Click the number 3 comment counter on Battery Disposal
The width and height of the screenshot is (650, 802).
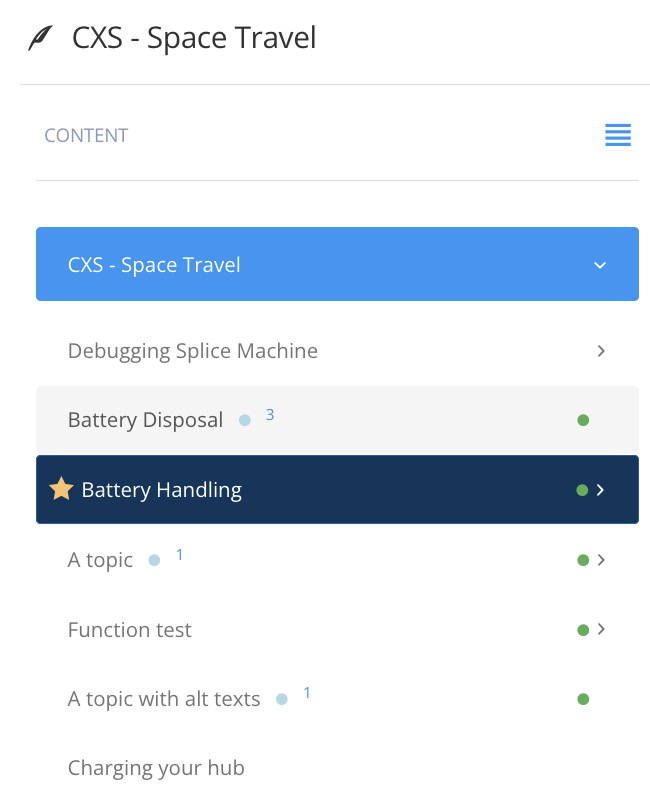tap(269, 413)
